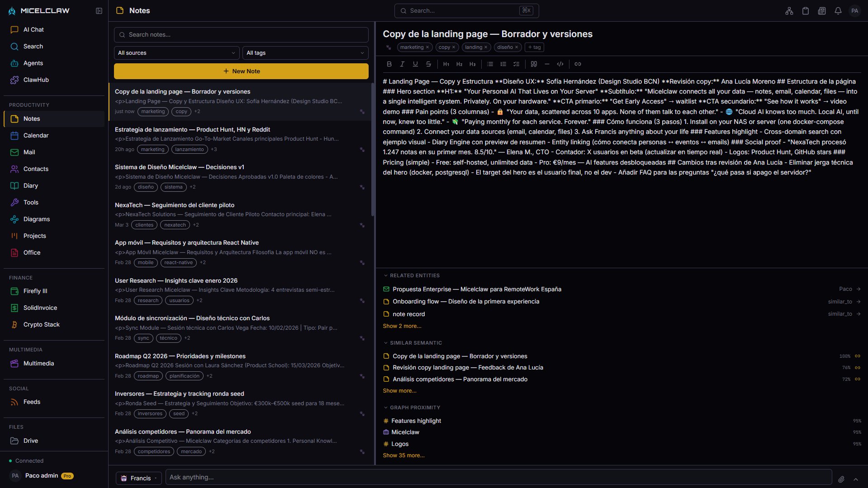
Task: Open the clipboard icon in the header
Action: click(805, 10)
